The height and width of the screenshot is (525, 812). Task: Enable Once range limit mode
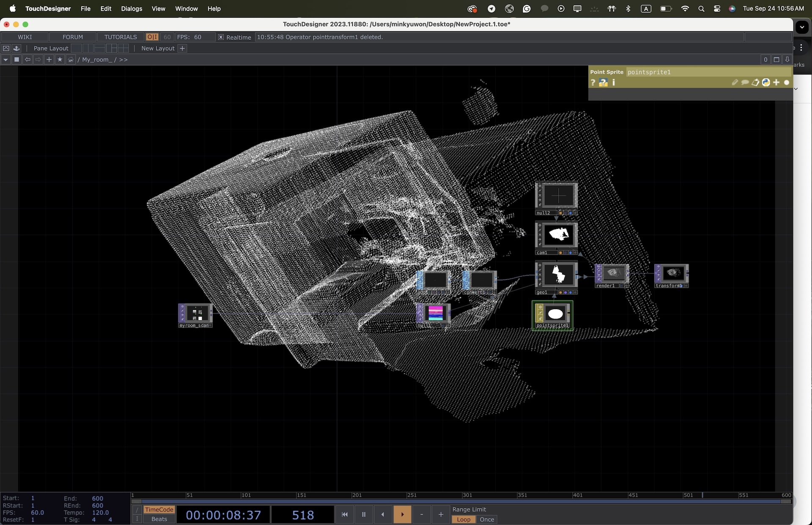pos(486,520)
